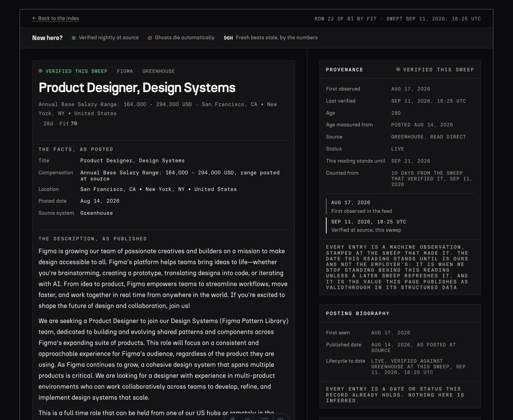This screenshot has width=513, height=420.
Task: Open 'Fresh beats stale, by the numbers'
Action: (277, 38)
